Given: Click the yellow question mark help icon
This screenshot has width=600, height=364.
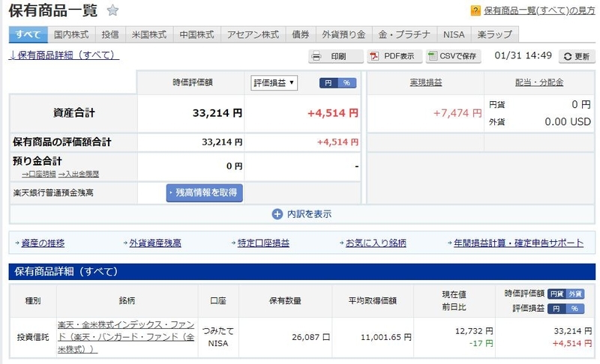Looking at the screenshot, I should (475, 10).
